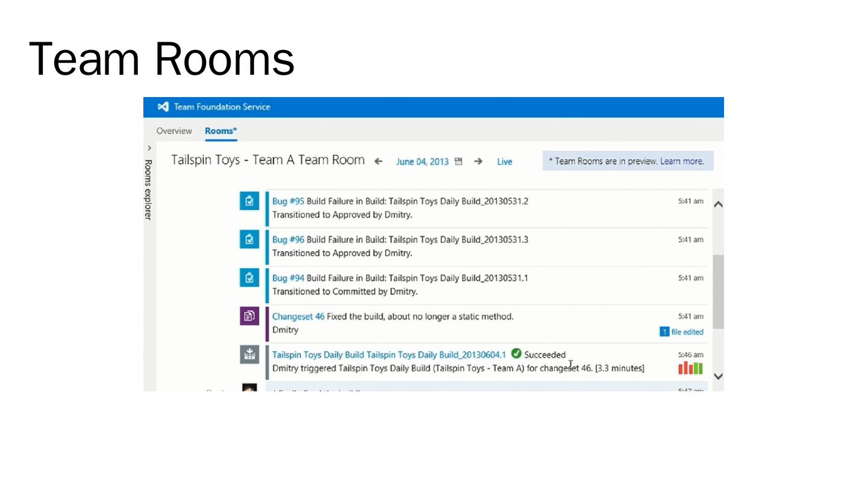Click the 'Team Rooms' slide title
Screen dimensions: 868x489
click(x=161, y=58)
